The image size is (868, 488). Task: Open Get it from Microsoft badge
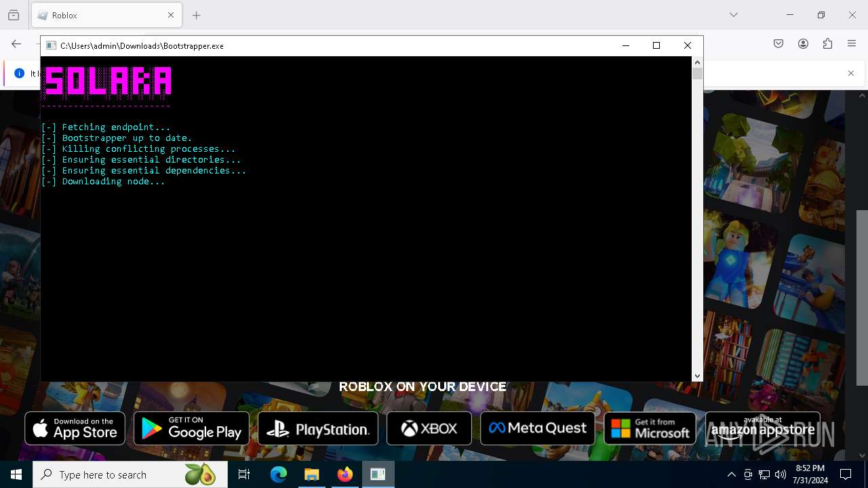pos(650,428)
